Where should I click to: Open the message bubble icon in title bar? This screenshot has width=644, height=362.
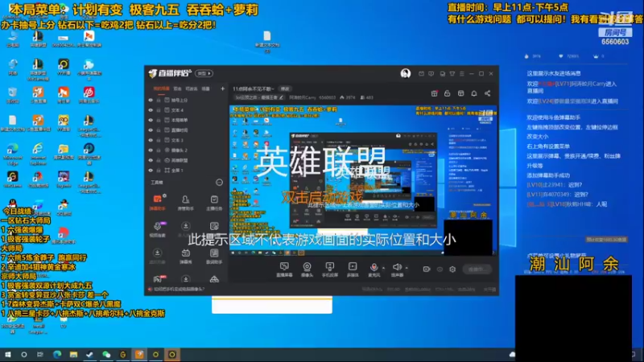pyautogui.click(x=431, y=74)
